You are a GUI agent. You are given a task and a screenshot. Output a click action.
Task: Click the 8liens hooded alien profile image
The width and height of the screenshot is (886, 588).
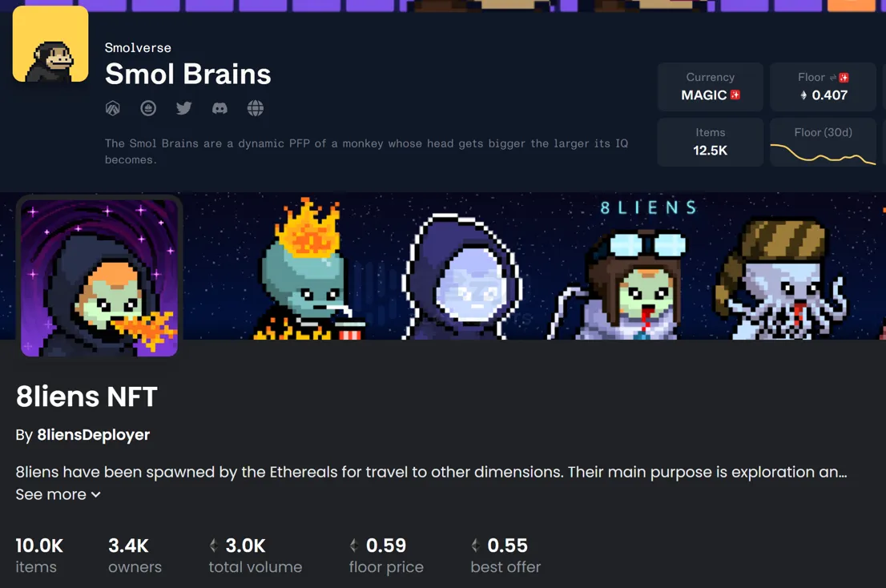pyautogui.click(x=99, y=276)
